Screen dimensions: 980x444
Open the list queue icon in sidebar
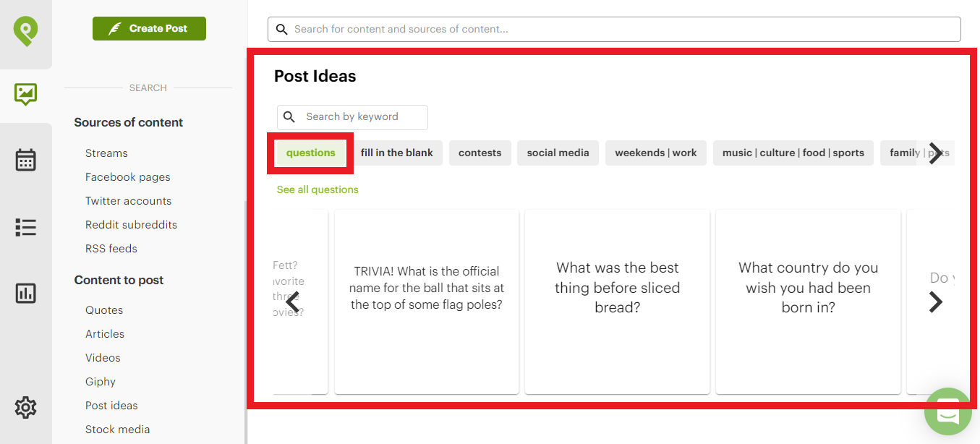[25, 227]
